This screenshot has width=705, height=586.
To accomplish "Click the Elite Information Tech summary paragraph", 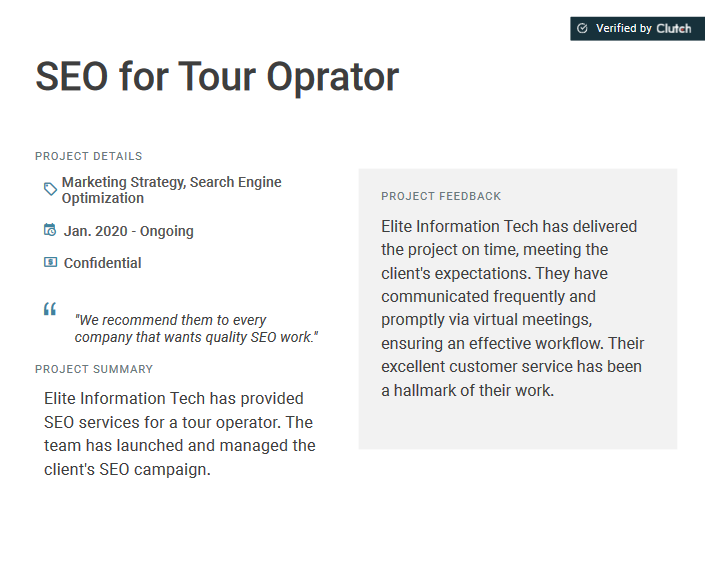I will click(x=180, y=434).
